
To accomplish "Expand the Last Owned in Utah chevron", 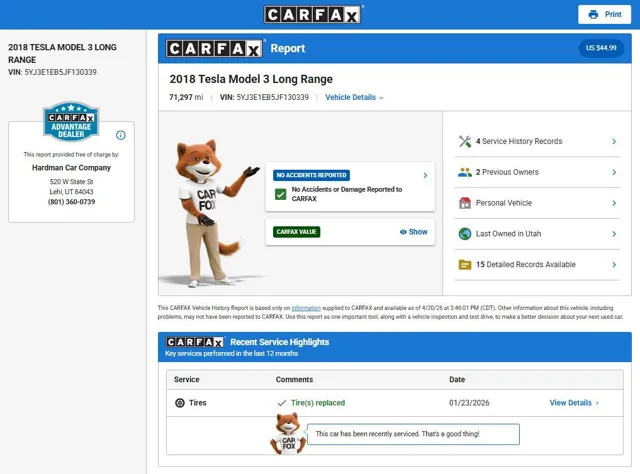I will pos(614,234).
